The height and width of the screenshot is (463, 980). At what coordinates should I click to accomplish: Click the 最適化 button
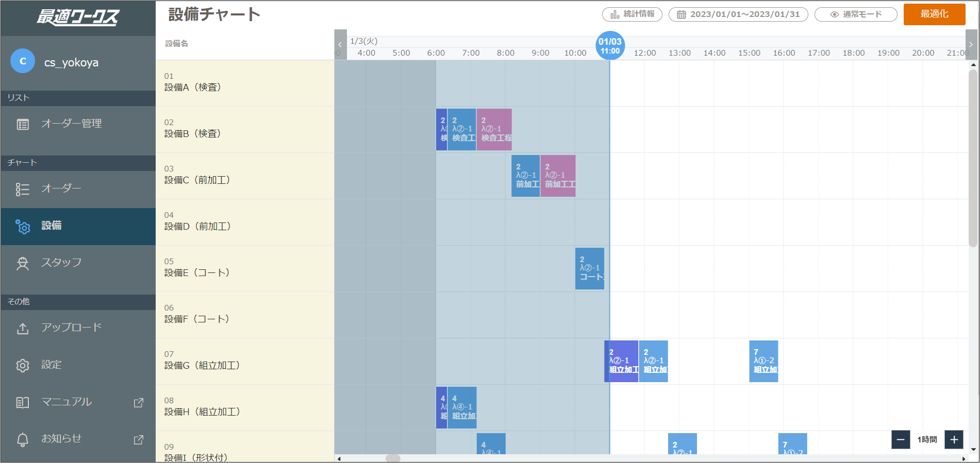pos(934,14)
